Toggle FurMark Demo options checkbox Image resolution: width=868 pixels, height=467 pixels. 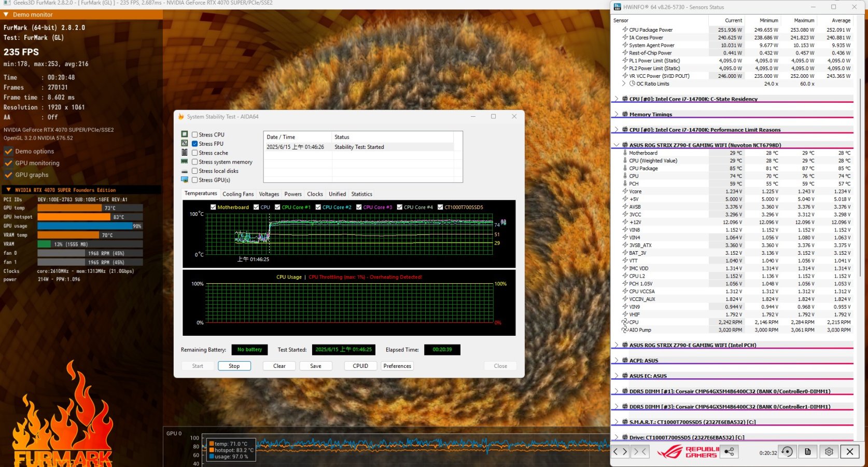[8, 151]
